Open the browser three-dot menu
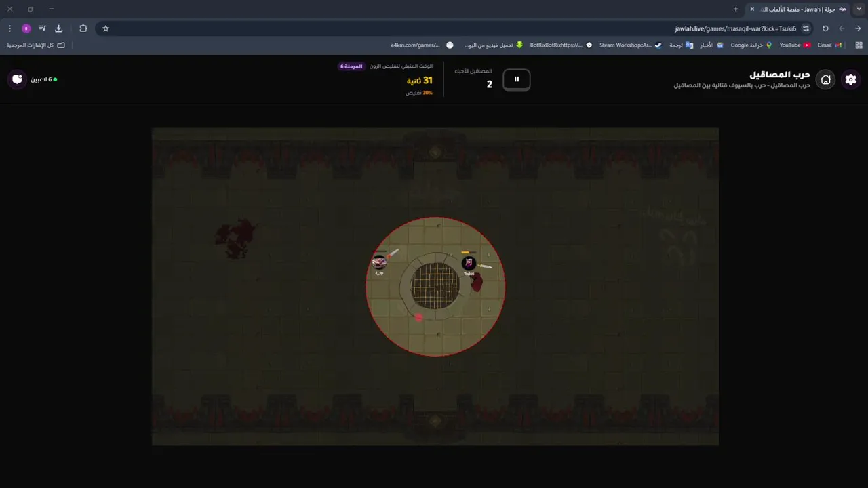Image resolution: width=868 pixels, height=488 pixels. 10,28
